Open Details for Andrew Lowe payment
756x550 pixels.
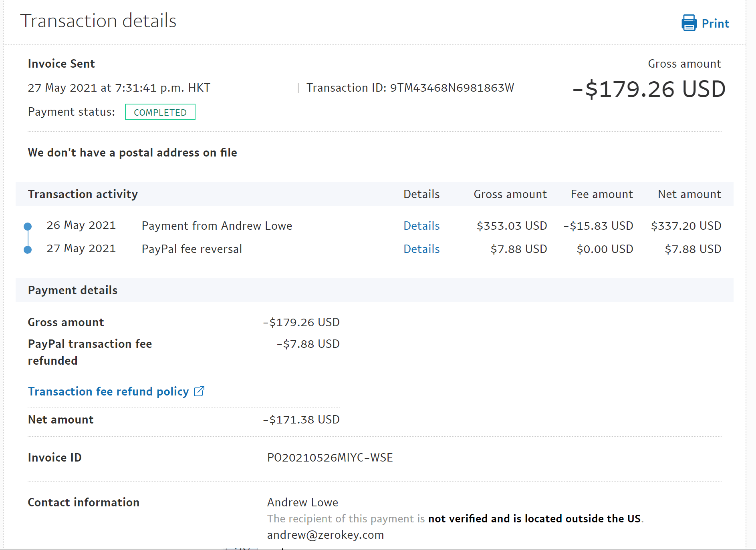(x=421, y=226)
